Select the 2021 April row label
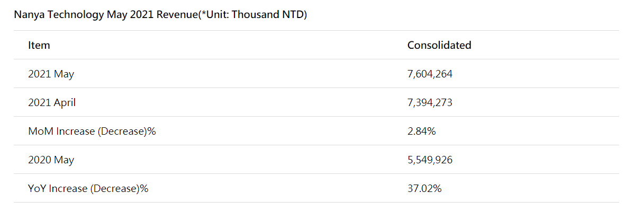The height and width of the screenshot is (210, 644). 52,102
